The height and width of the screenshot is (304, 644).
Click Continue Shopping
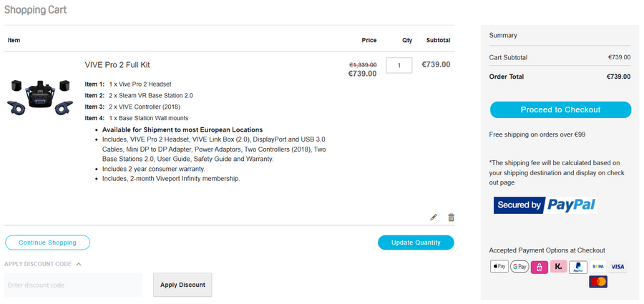pyautogui.click(x=47, y=242)
